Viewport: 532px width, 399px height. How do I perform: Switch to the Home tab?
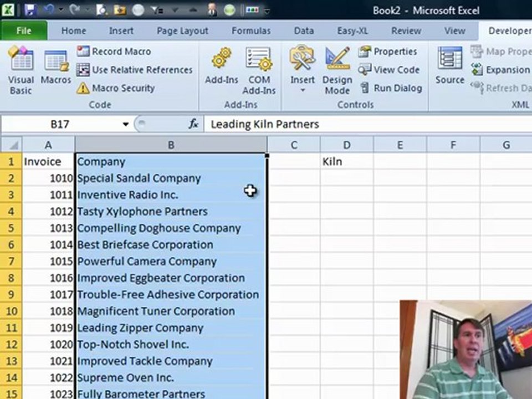click(x=74, y=30)
